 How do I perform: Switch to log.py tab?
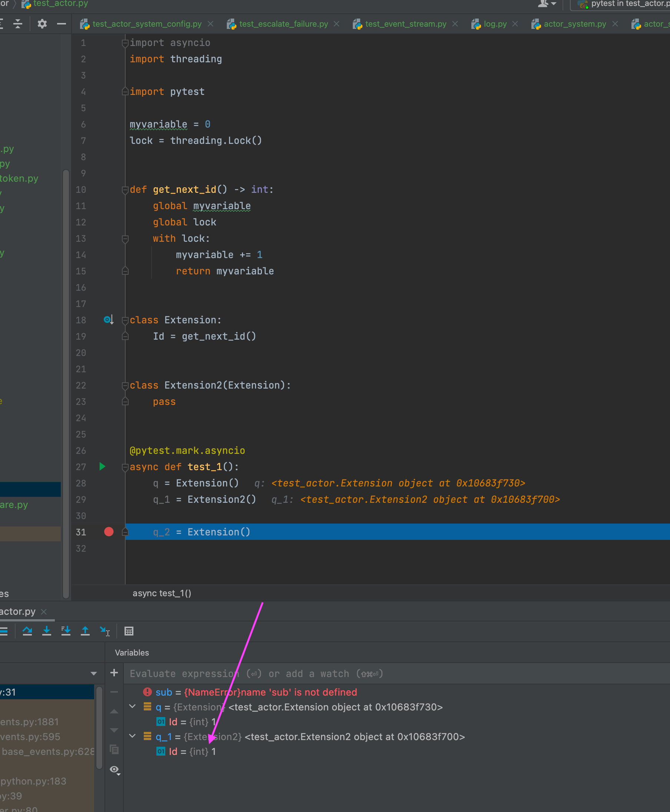(x=495, y=24)
